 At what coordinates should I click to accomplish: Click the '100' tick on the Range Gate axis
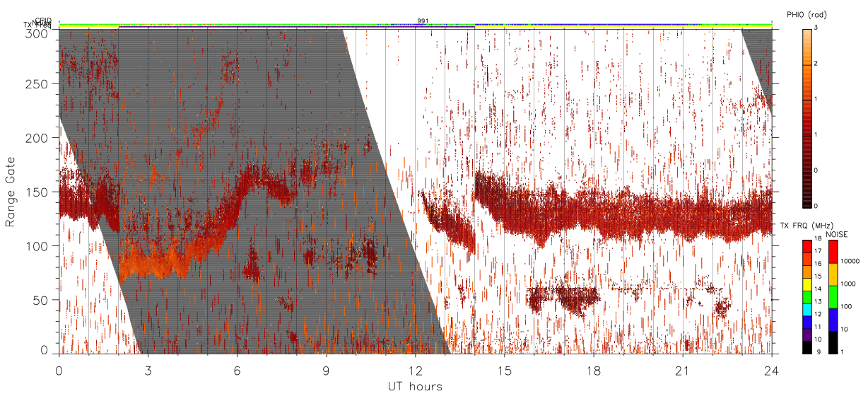click(37, 245)
